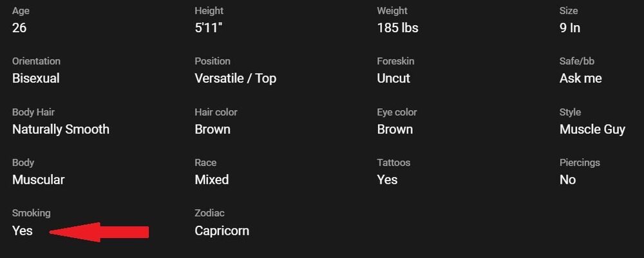
Task: Click the Body value Muscular
Action: pyautogui.click(x=38, y=179)
